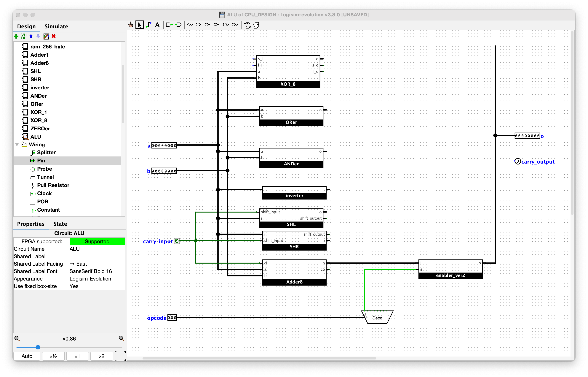Click the green add circuit plus icon
The image size is (588, 377).
(x=16, y=36)
